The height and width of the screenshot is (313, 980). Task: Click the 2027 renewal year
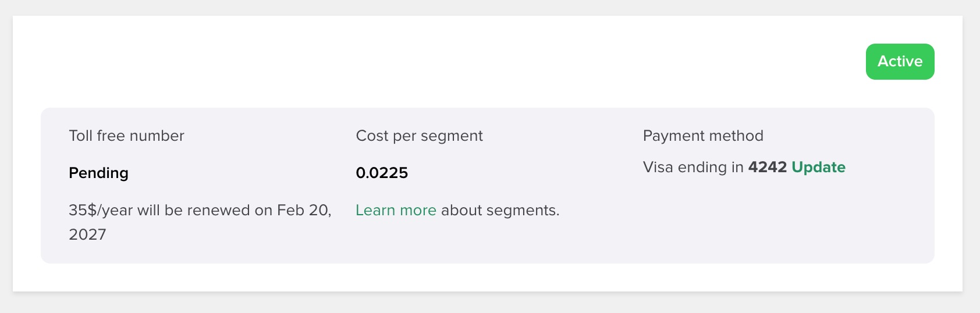(x=87, y=235)
